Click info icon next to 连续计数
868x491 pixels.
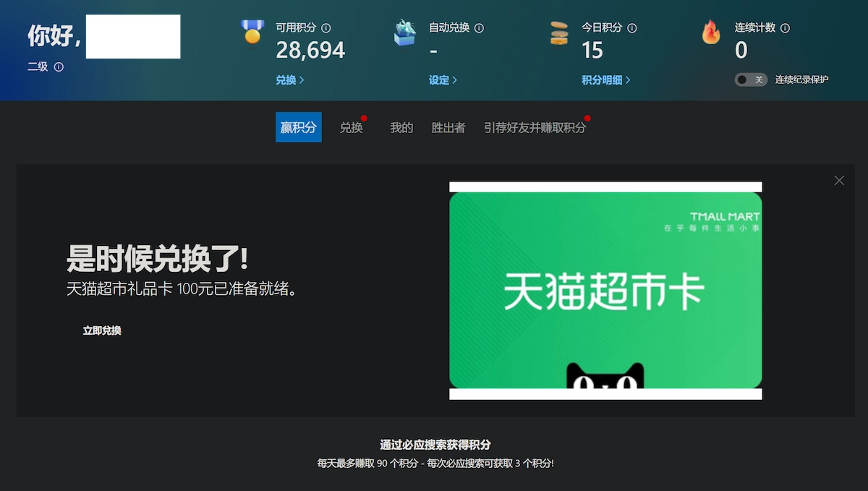[786, 28]
